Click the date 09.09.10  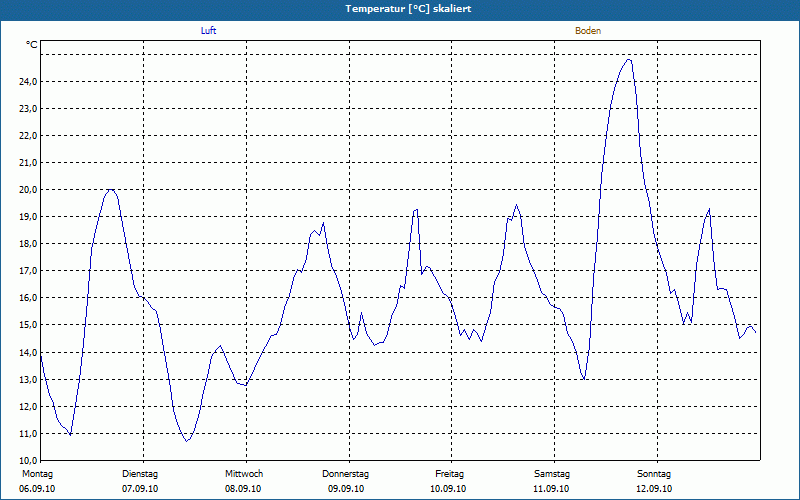point(346,489)
